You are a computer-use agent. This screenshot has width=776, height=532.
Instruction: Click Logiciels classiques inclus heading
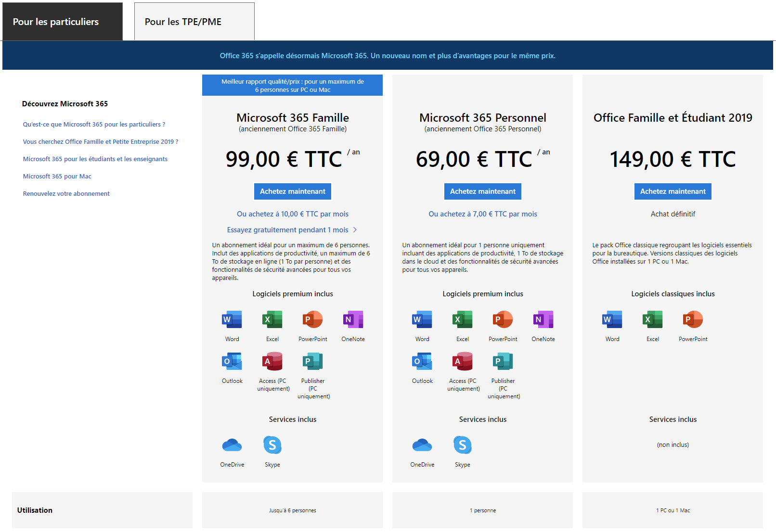[673, 294]
